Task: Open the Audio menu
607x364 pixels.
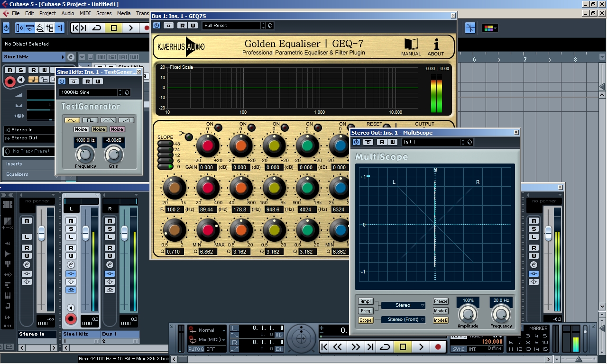Action: [68, 13]
